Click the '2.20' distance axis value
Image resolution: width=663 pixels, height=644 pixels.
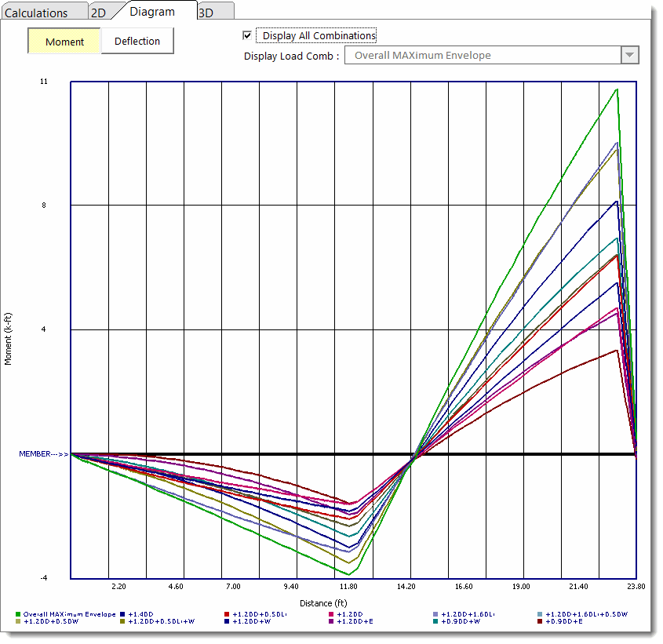(x=118, y=587)
